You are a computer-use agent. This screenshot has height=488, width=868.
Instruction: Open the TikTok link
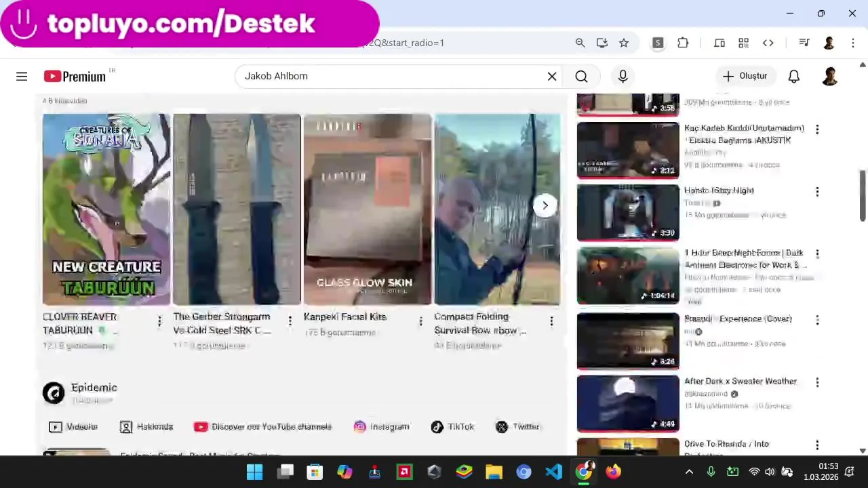pos(452,427)
